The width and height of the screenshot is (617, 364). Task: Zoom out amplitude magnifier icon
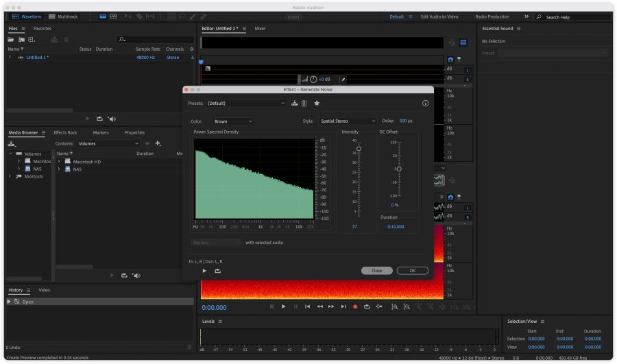(406, 306)
